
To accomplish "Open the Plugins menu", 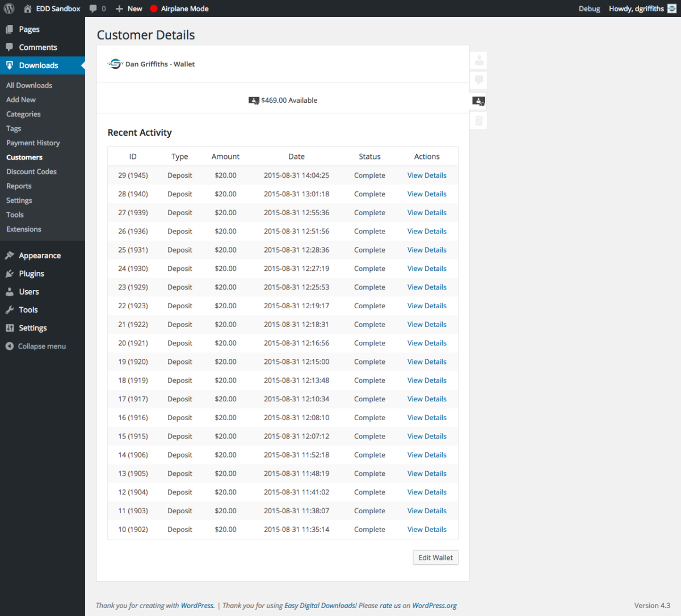I will (31, 274).
